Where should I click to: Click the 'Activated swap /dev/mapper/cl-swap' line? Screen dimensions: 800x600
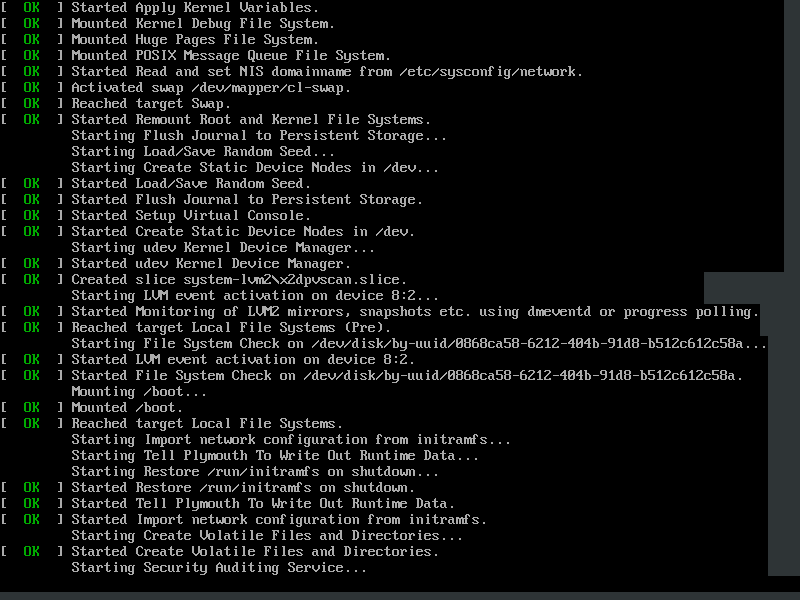click(x=211, y=88)
